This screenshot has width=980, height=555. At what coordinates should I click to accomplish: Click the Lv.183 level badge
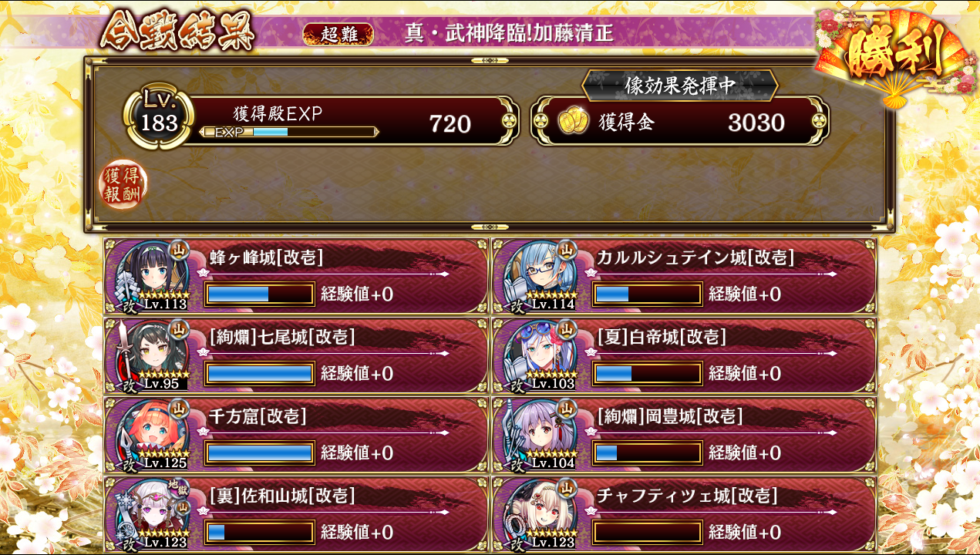coord(160,117)
